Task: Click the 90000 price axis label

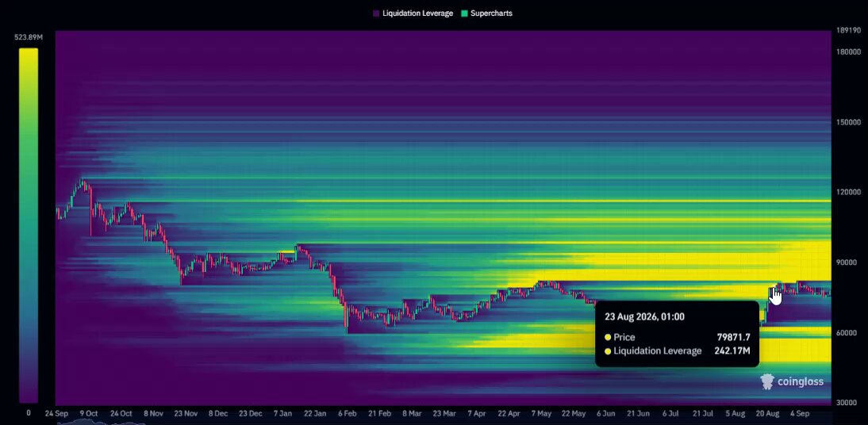Action: [x=846, y=262]
